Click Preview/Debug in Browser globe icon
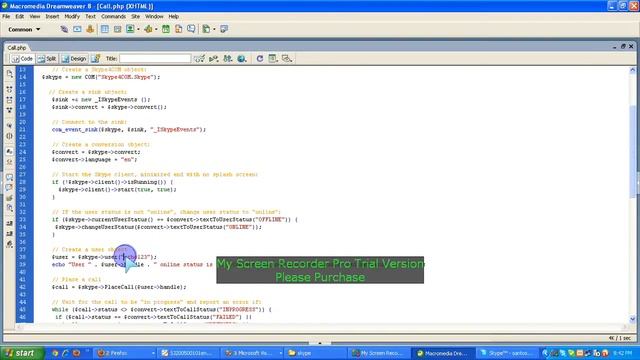Screen dimensions: 640x360 coord(242,59)
